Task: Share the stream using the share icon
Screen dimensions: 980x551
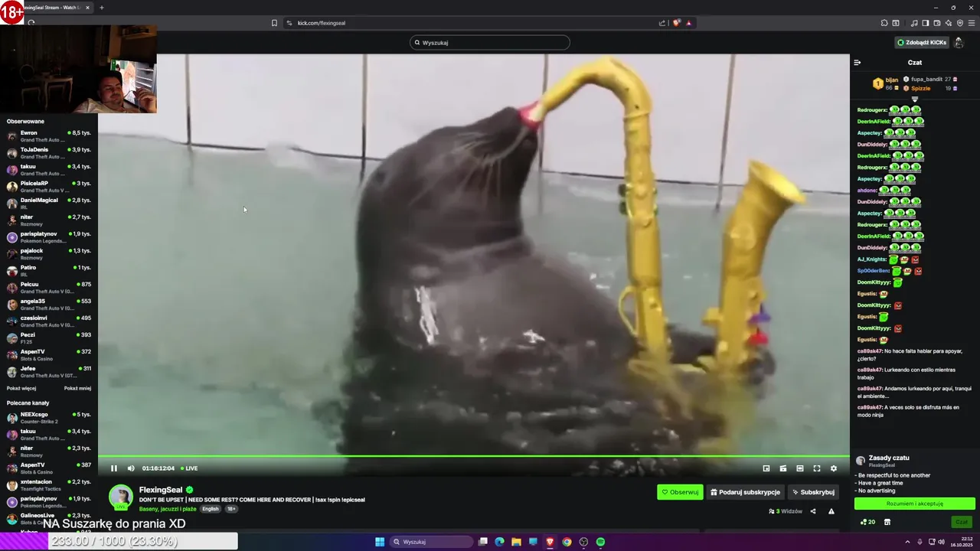Action: point(813,511)
